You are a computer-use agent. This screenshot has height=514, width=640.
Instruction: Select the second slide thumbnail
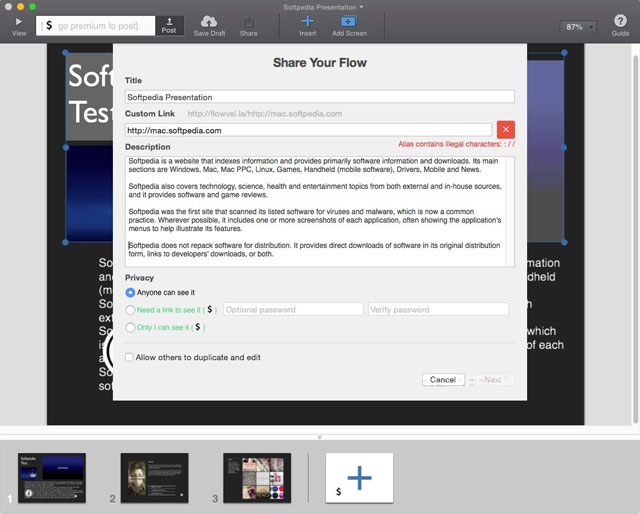tap(154, 478)
